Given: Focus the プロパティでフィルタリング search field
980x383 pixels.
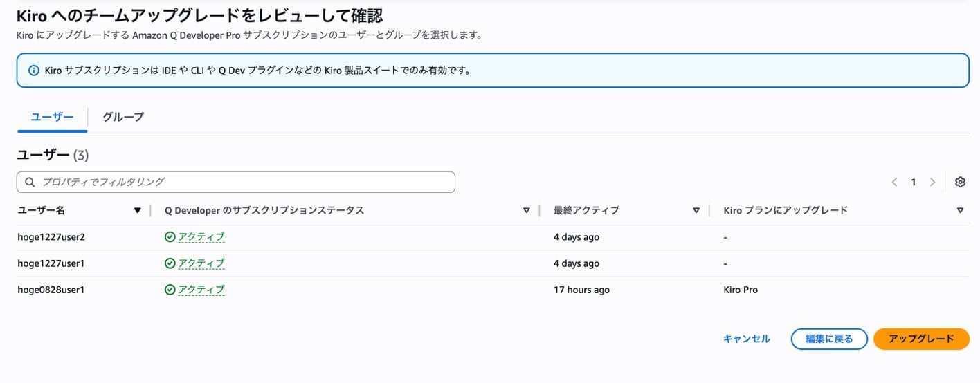Looking at the screenshot, I should (x=242, y=182).
